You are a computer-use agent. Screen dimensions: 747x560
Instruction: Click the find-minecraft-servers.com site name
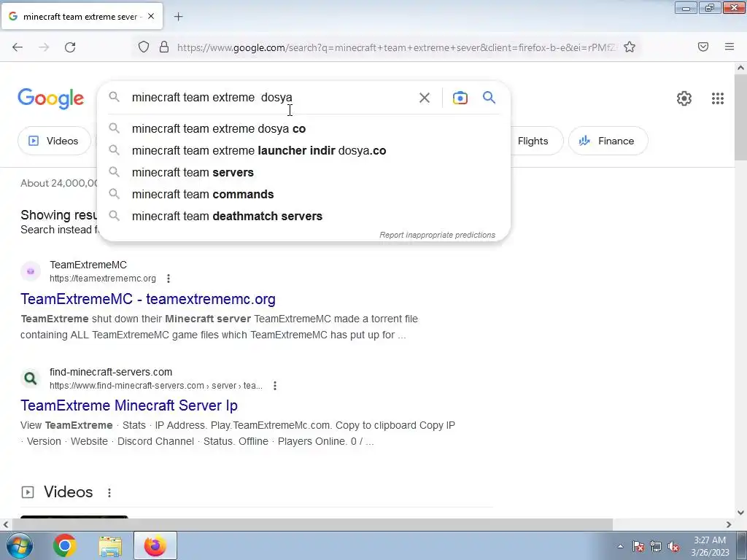[x=111, y=372]
